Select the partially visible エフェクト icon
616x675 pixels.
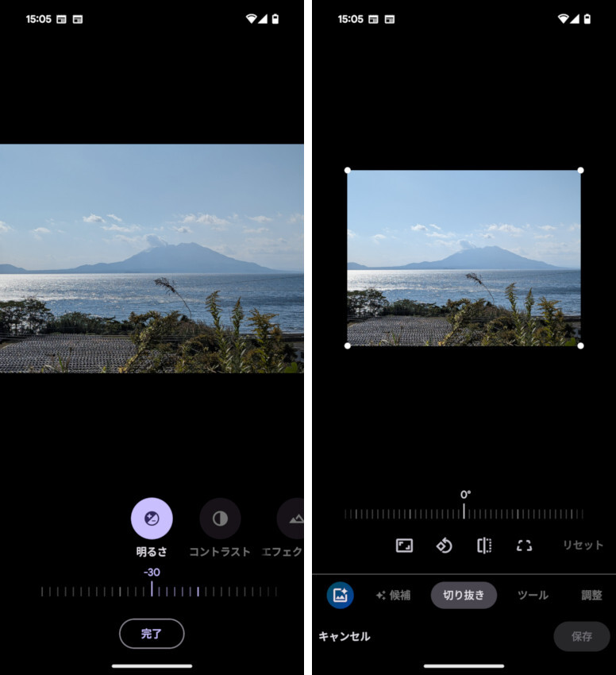[293, 519]
